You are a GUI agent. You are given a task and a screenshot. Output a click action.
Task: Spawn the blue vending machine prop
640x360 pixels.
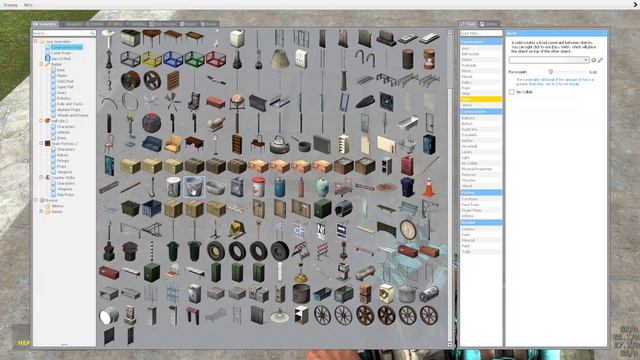429,144
